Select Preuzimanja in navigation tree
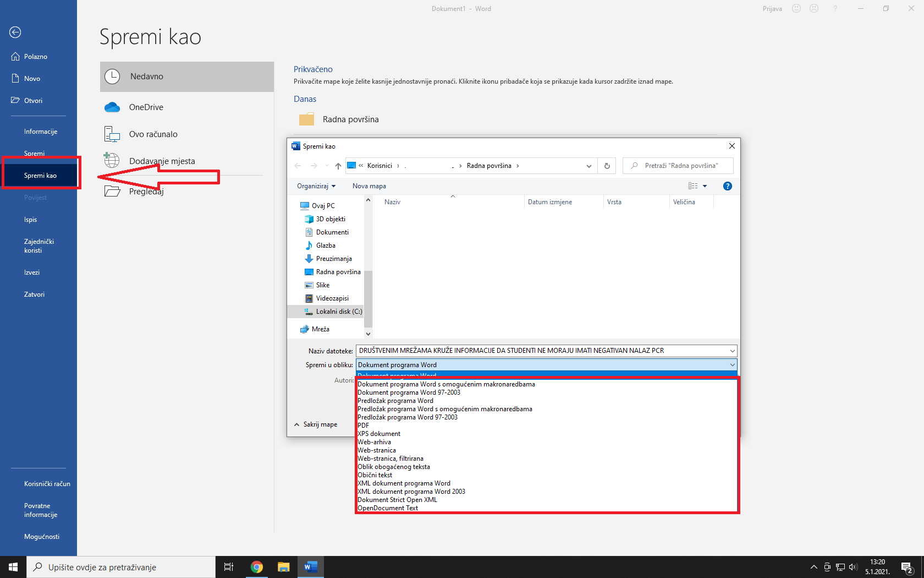 pos(328,259)
